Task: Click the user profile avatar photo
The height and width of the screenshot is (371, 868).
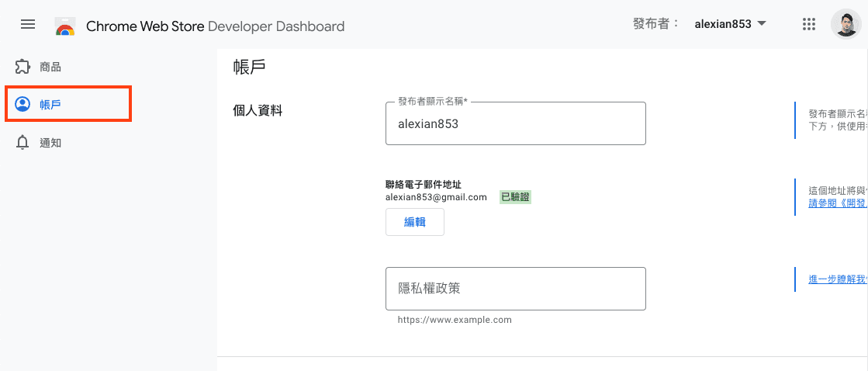Action: tap(845, 24)
